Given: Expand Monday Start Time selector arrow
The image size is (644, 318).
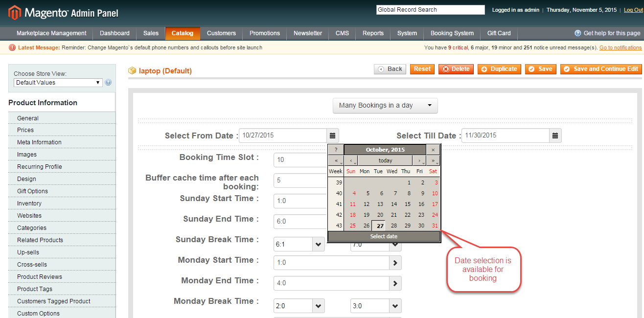Looking at the screenshot, I should 395,263.
